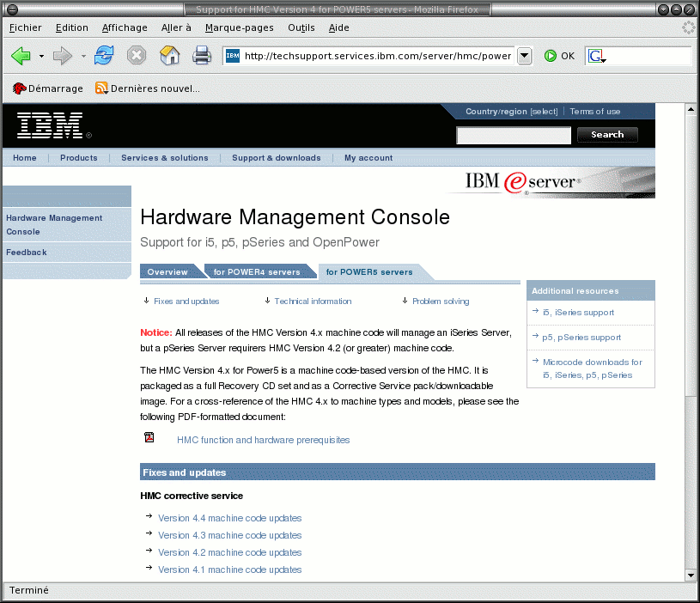Screen dimensions: 700x603
Task: Go to IBM Home navigation link
Action: click(x=25, y=157)
